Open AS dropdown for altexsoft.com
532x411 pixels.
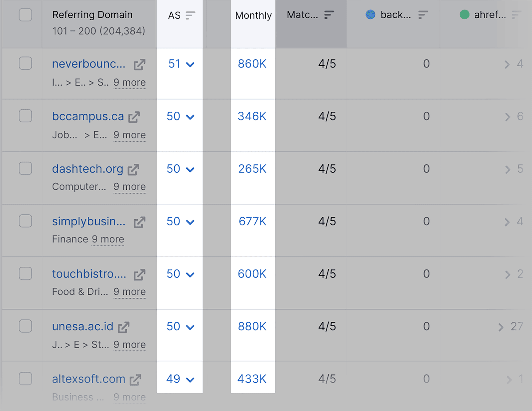pyautogui.click(x=191, y=379)
